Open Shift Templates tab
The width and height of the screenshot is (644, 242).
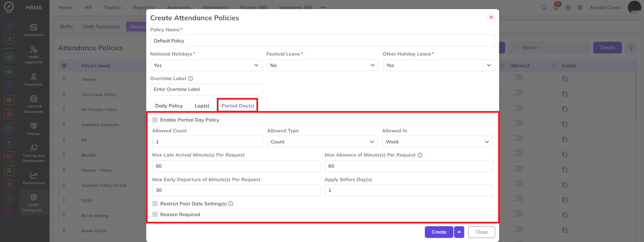(102, 27)
